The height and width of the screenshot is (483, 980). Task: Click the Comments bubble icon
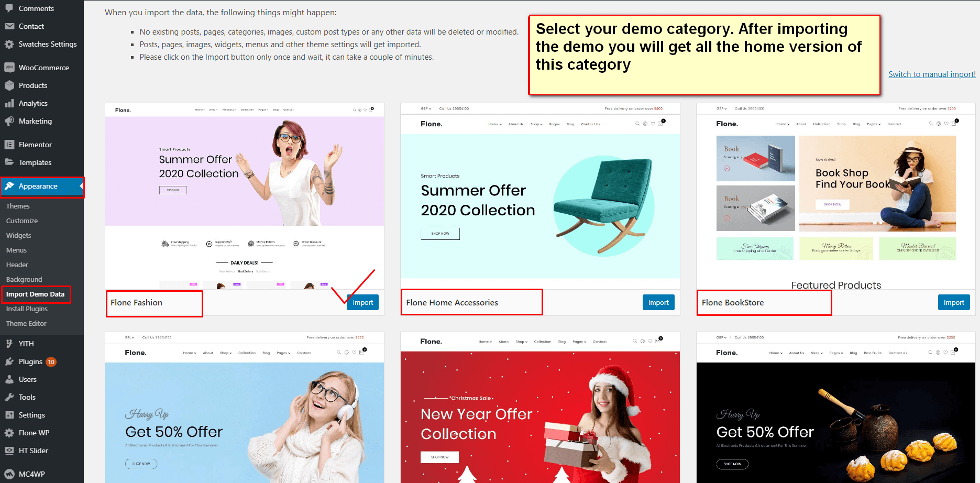[9, 8]
